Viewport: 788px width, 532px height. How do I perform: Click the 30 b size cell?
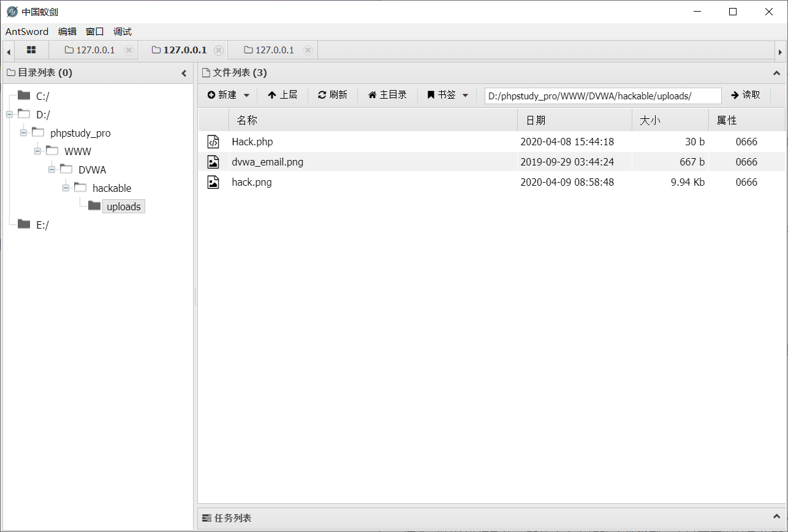pos(695,142)
